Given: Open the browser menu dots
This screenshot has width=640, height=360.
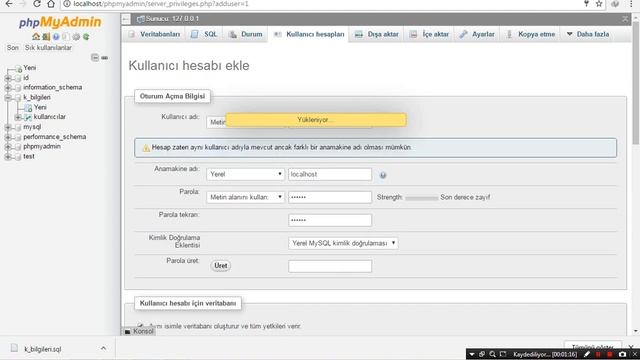Looking at the screenshot, I should (x=631, y=4).
